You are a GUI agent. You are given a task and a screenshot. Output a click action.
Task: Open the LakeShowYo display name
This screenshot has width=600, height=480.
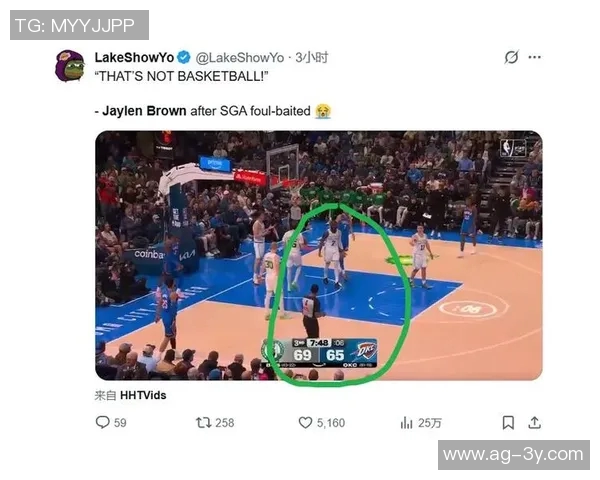(x=134, y=57)
